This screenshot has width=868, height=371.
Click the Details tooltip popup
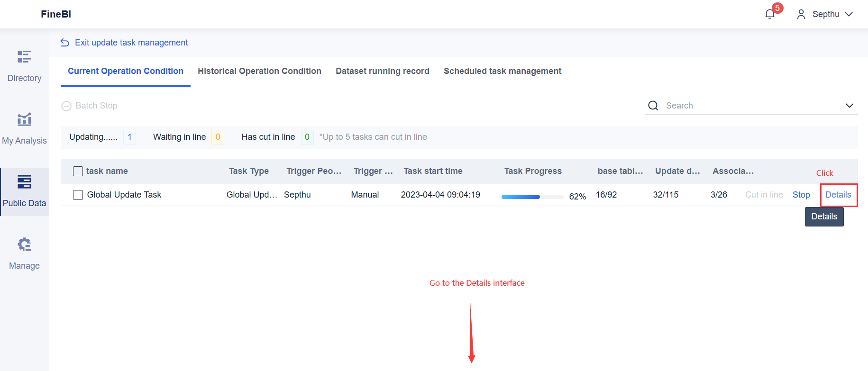pos(824,217)
